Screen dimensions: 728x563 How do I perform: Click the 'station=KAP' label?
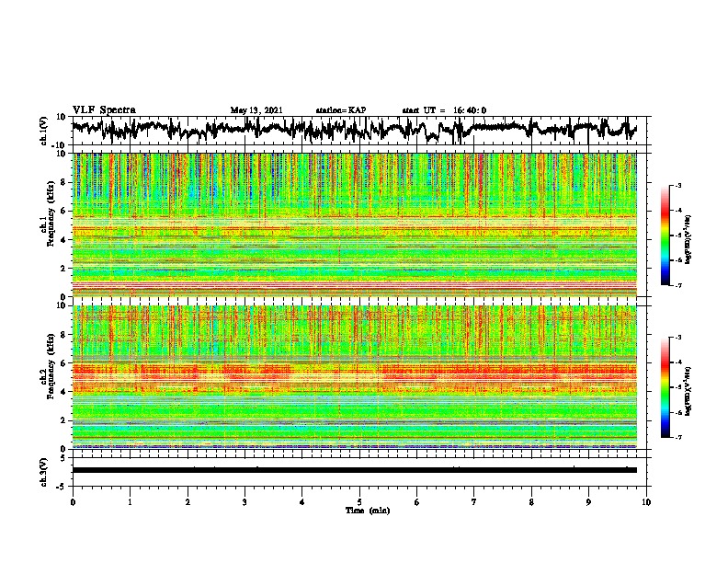tap(341, 110)
